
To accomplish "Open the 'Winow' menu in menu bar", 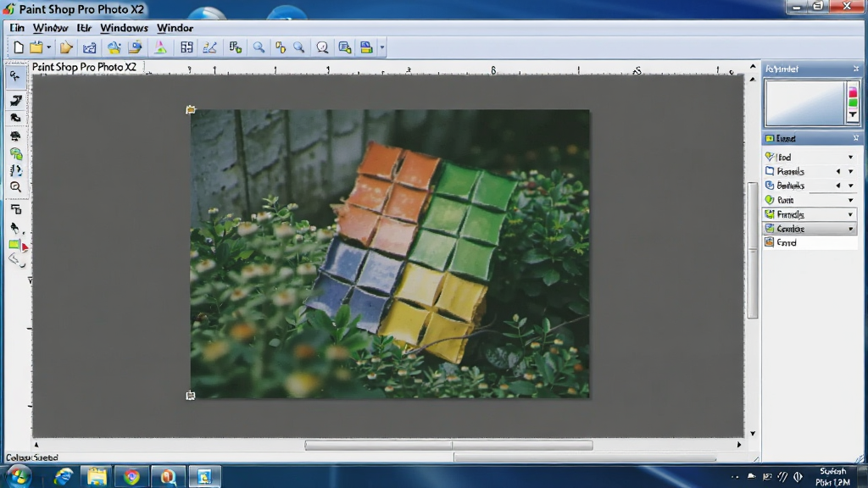I will pyautogui.click(x=50, y=28).
